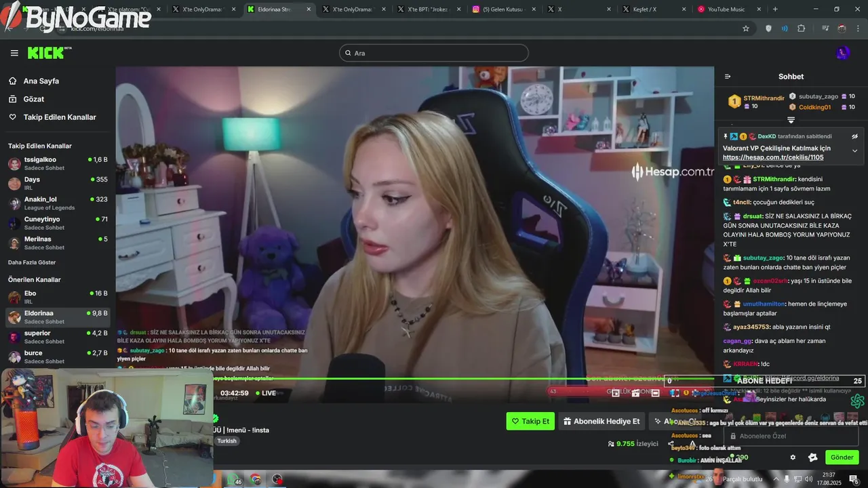Send chat message with Gönder
Screen dimensions: 868x488
point(842,457)
